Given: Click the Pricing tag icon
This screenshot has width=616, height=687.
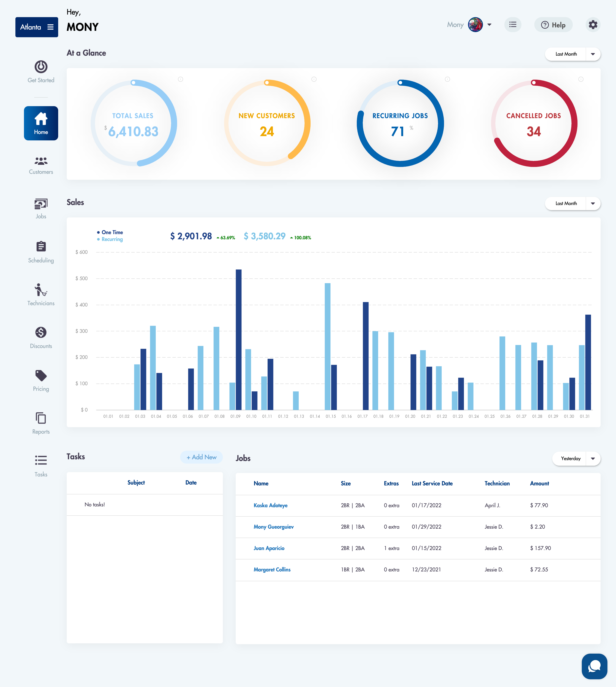Looking at the screenshot, I should tap(41, 376).
